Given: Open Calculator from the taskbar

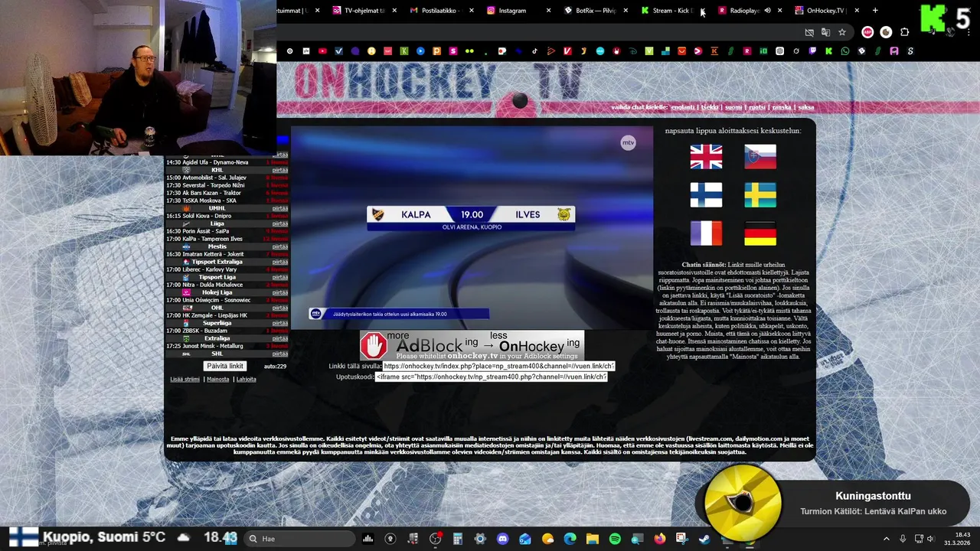Looking at the screenshot, I should pyautogui.click(x=457, y=539).
